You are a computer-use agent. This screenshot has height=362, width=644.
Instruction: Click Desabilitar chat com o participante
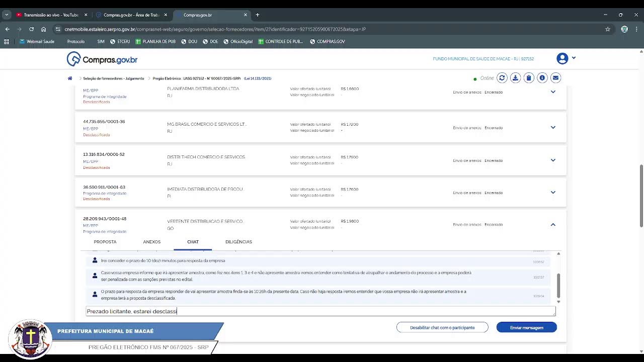point(442,327)
